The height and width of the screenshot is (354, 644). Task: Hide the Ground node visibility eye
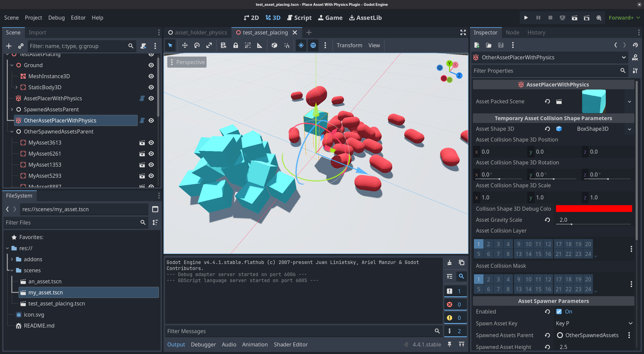[151, 65]
